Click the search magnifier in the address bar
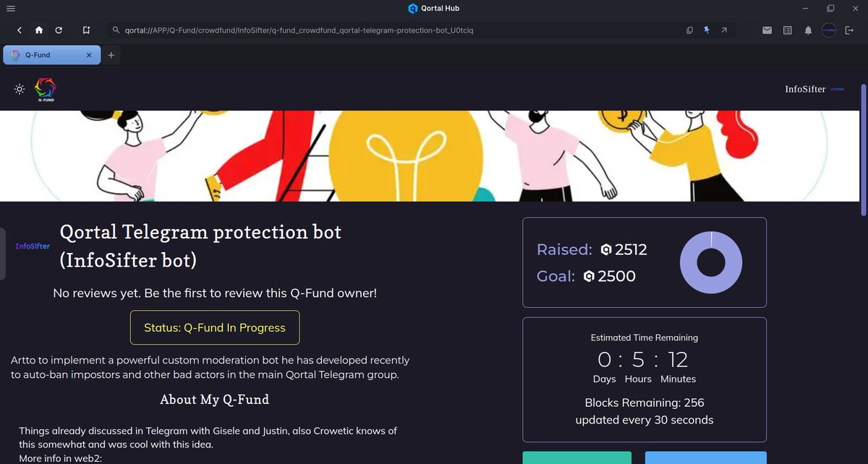Viewport: 868px width, 464px height. pyautogui.click(x=116, y=30)
